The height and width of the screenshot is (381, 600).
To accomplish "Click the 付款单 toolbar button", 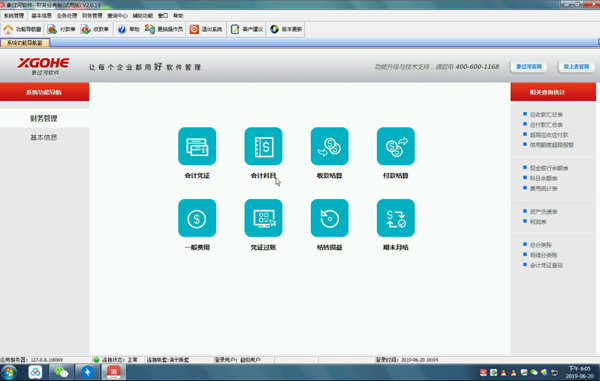I will (62, 29).
